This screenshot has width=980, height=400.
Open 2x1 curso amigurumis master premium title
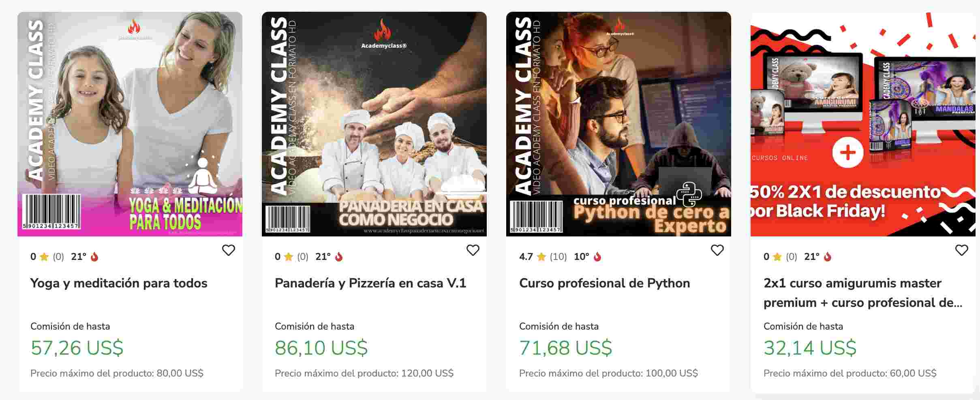point(862,293)
